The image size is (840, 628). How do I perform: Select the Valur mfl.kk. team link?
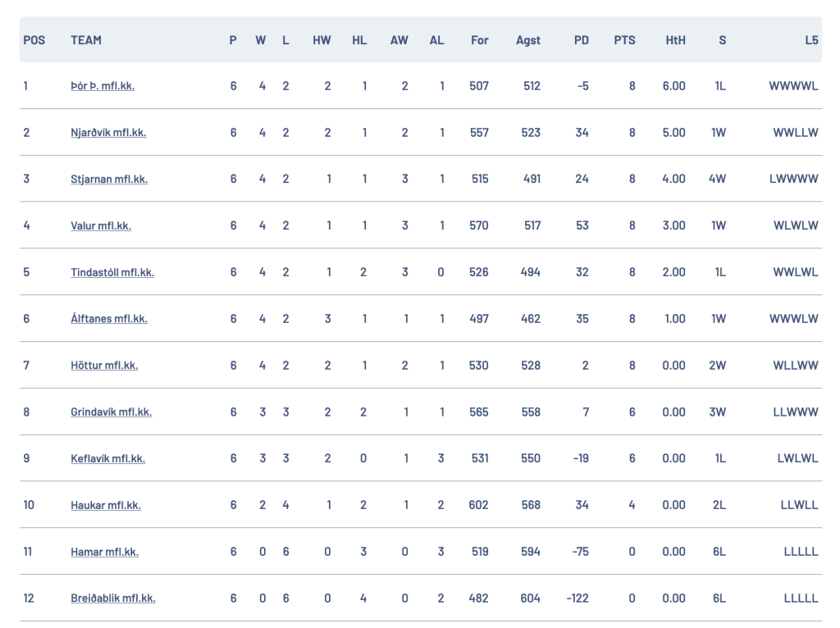101,225
